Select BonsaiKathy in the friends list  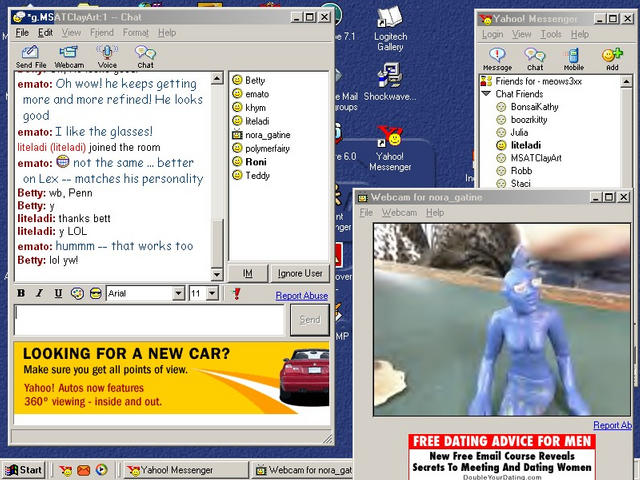[527, 107]
